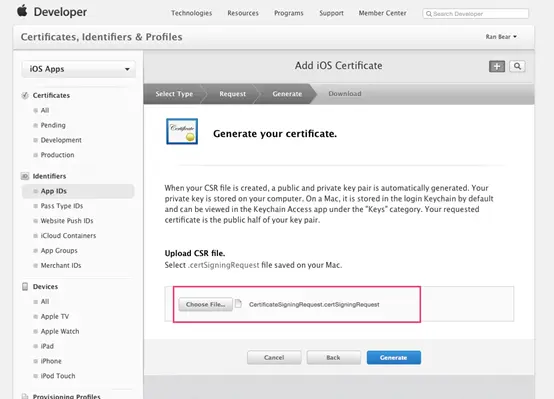Focus the Search Developer field
Image resolution: width=554 pixels, height=399 pixels.
pyautogui.click(x=476, y=14)
